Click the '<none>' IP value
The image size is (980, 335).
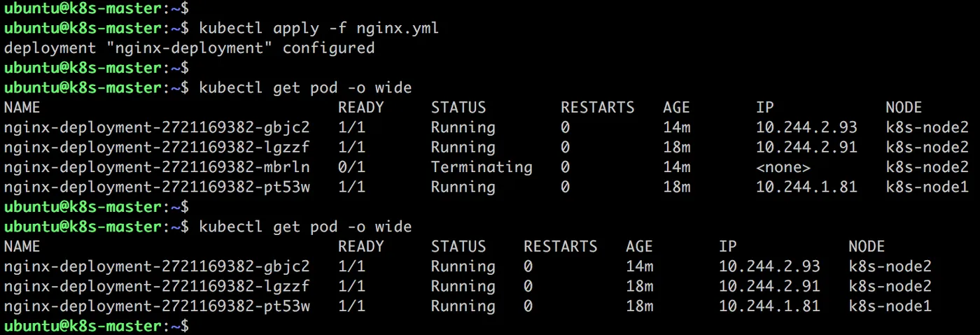point(783,167)
